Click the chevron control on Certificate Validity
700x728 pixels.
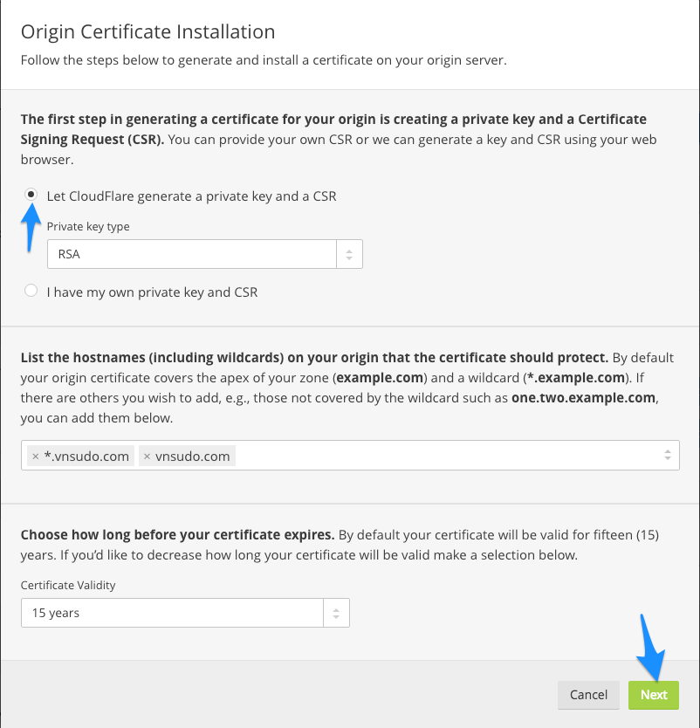click(336, 613)
